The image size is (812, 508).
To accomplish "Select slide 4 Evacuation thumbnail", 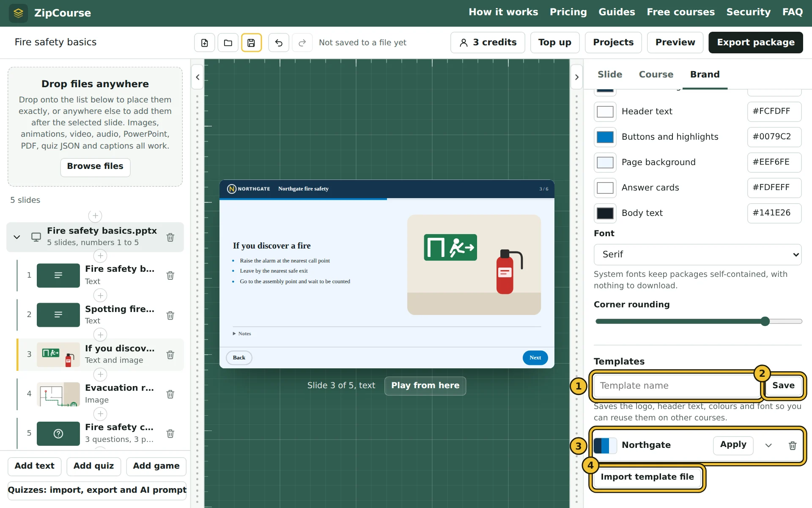I will click(x=58, y=394).
